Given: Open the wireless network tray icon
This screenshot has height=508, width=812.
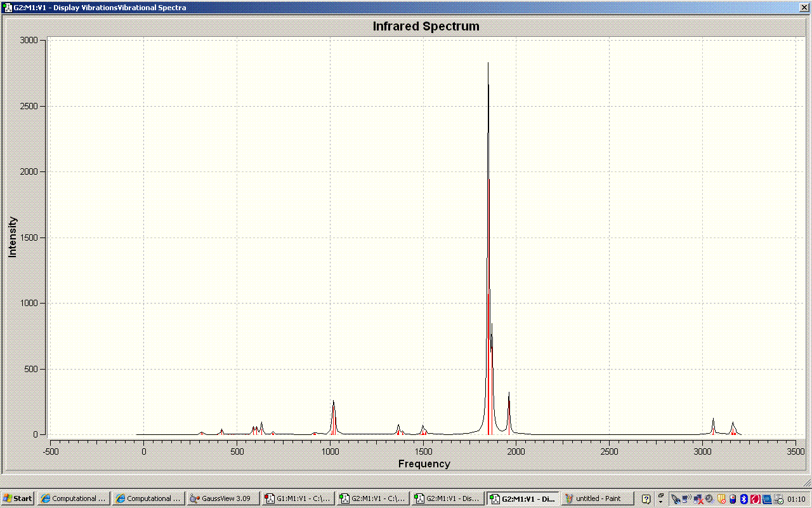Looking at the screenshot, I should (x=686, y=499).
